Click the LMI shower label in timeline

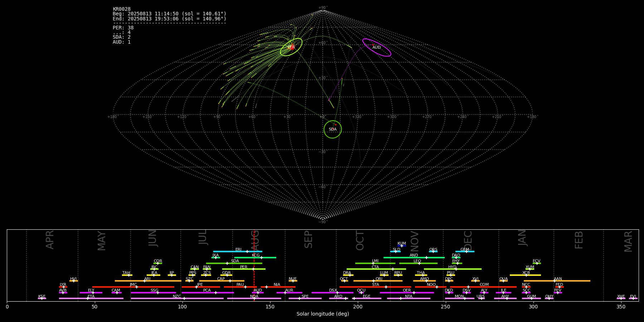tap(375, 261)
